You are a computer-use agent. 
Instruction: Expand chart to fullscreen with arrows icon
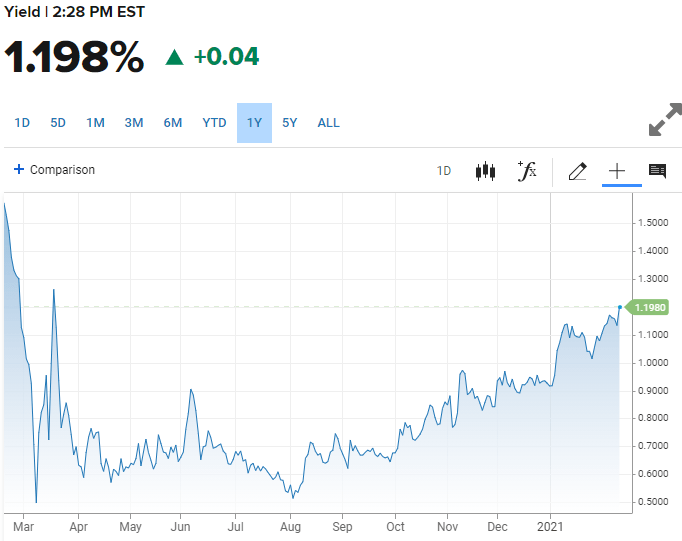pos(665,120)
